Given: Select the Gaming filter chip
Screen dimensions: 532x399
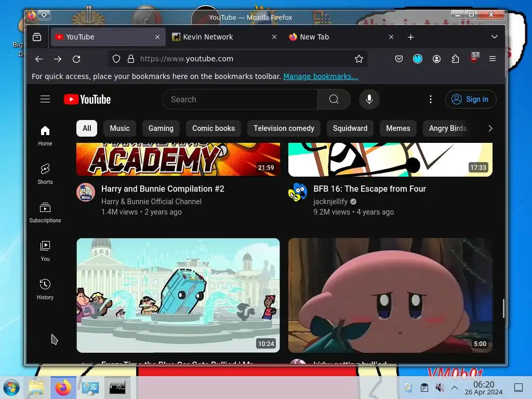Looking at the screenshot, I should point(161,128).
